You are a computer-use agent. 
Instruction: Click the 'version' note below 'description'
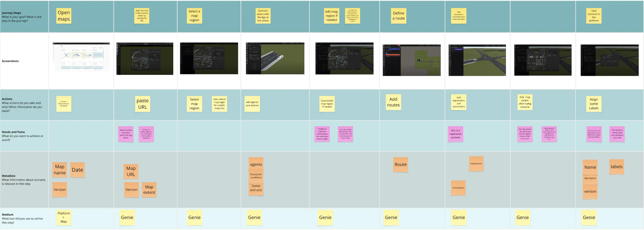[590, 191]
